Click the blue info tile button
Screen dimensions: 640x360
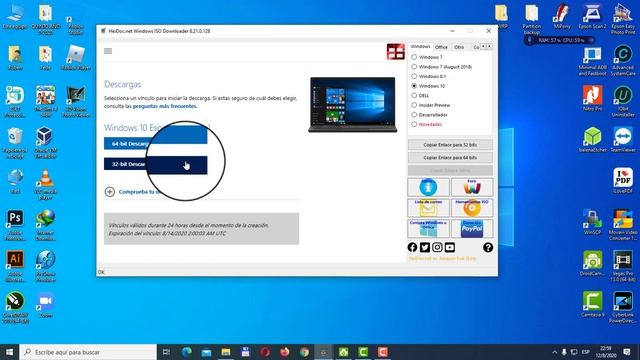[428, 187]
